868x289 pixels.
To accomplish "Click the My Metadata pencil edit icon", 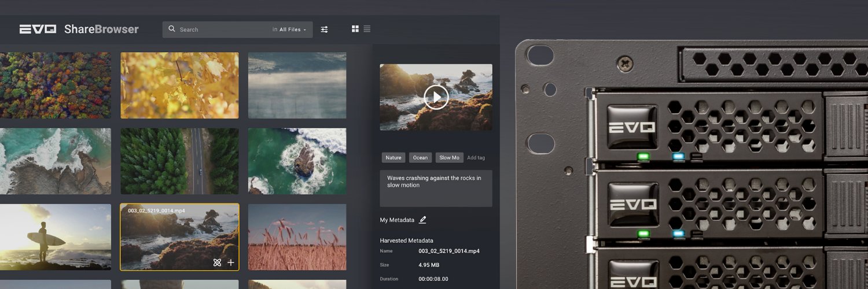I will (422, 220).
